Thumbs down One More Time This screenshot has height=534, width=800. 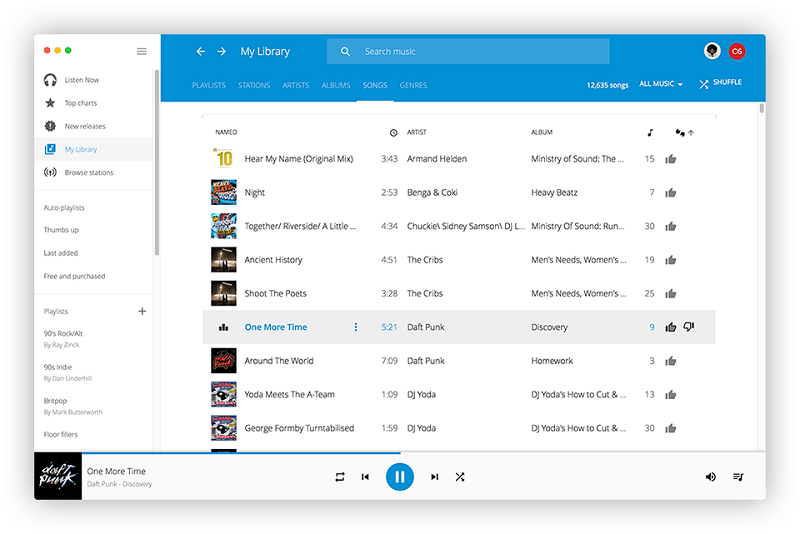click(x=689, y=326)
